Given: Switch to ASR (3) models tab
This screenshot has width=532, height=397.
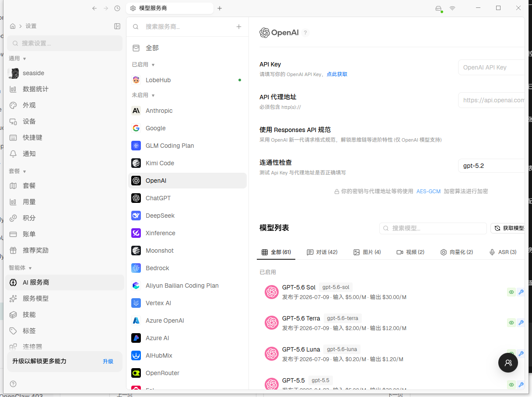Looking at the screenshot, I should point(503,252).
